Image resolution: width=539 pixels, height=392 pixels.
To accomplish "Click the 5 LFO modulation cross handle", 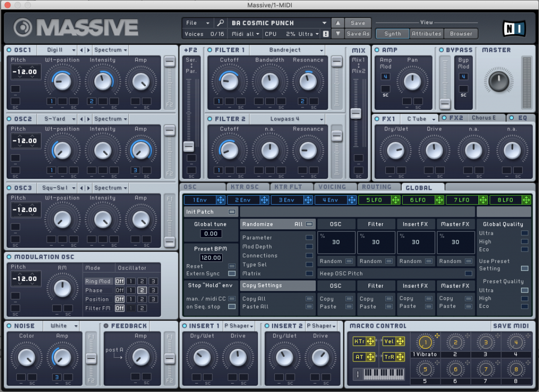I will pos(395,200).
